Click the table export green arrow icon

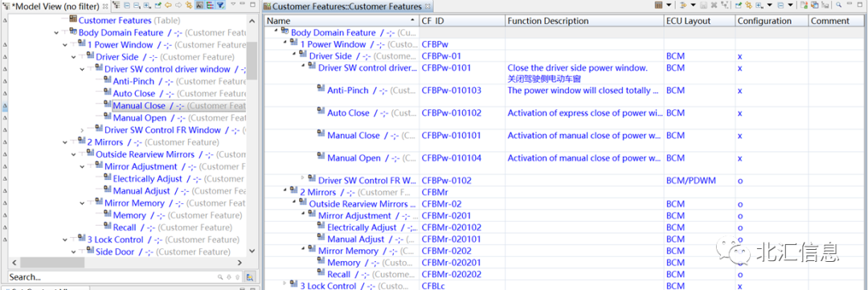739,5
